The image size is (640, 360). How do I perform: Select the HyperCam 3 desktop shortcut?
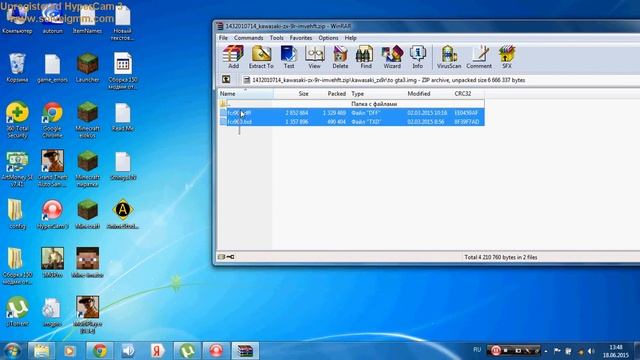point(52,214)
